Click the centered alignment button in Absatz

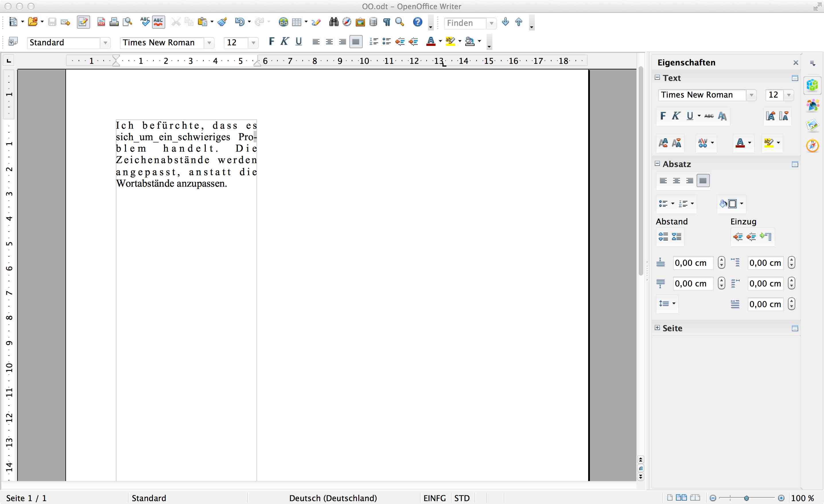click(676, 181)
